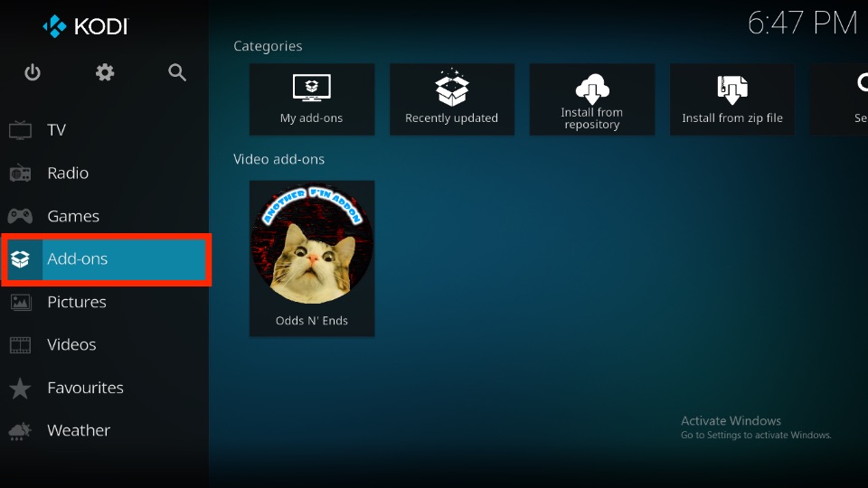
Task: Click the search magnifier icon
Action: click(x=177, y=72)
